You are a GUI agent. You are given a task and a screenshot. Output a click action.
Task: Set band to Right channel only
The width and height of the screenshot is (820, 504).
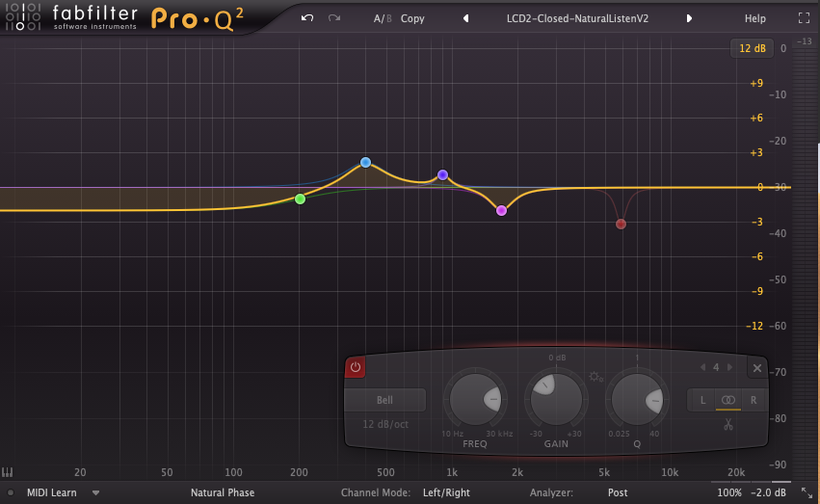tap(753, 400)
